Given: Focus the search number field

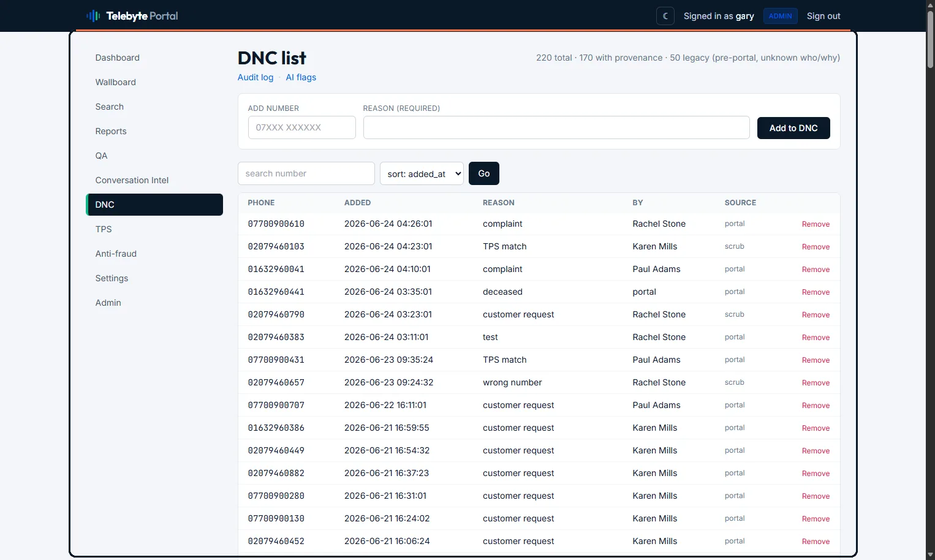Looking at the screenshot, I should pyautogui.click(x=306, y=173).
